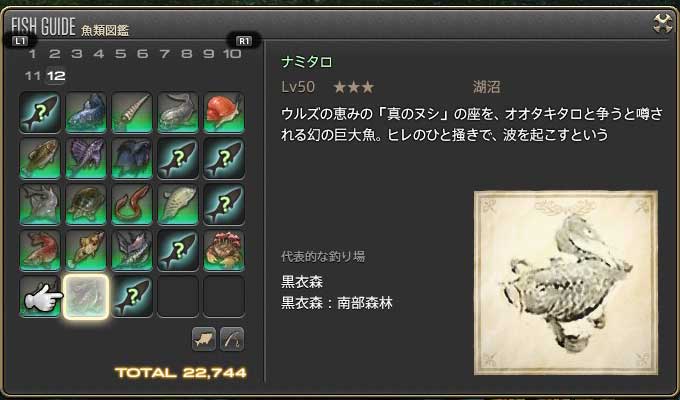Select the purple butterfly-winged fish icon
Image resolution: width=680 pixels, height=400 pixels.
[x=86, y=158]
